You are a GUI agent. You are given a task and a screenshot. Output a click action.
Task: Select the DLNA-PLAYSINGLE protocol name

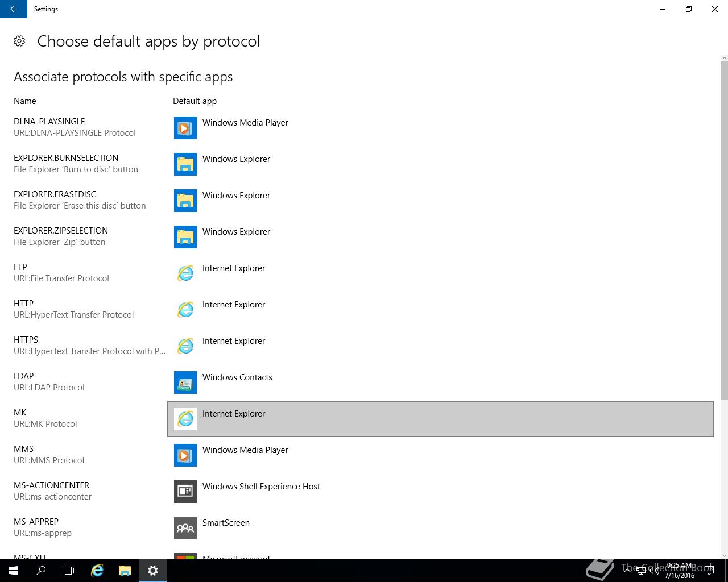tap(49, 122)
